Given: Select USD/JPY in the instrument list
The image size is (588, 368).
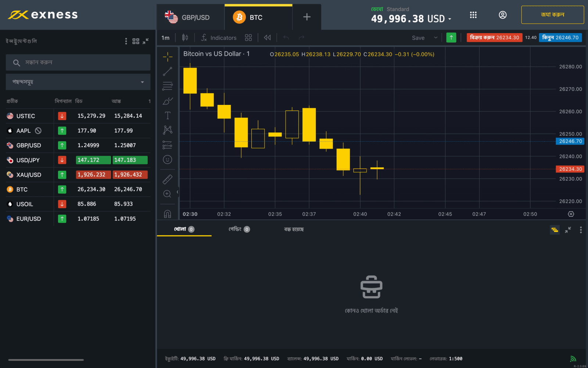Looking at the screenshot, I should [x=78, y=160].
